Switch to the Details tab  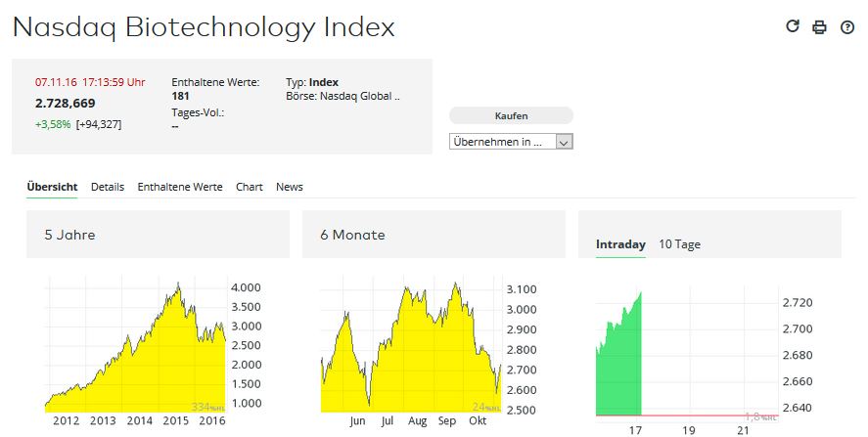[108, 187]
